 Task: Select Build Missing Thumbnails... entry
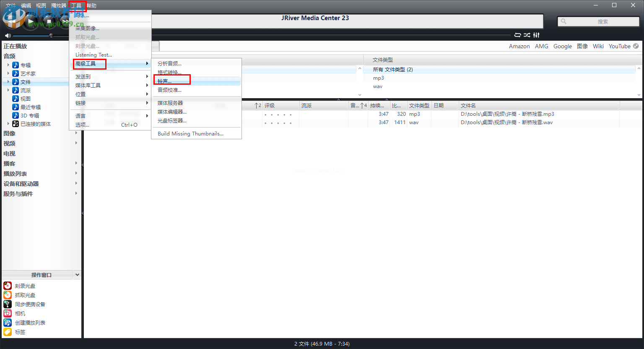pos(196,133)
